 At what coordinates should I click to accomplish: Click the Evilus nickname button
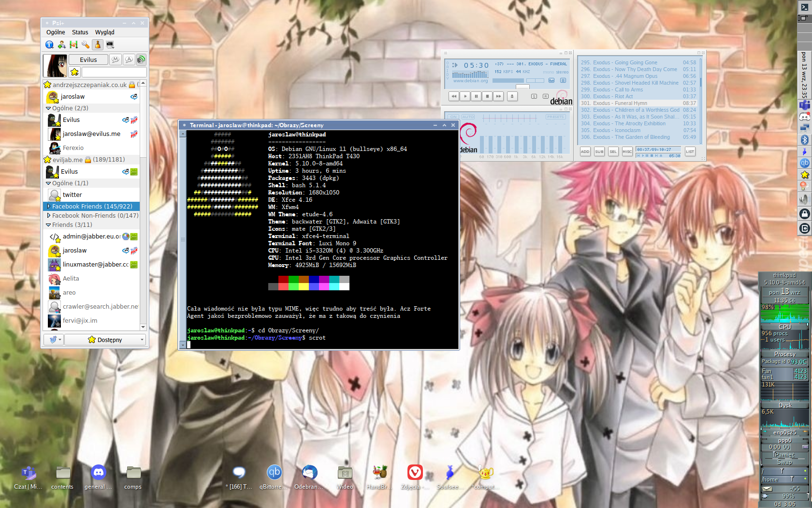(x=88, y=60)
